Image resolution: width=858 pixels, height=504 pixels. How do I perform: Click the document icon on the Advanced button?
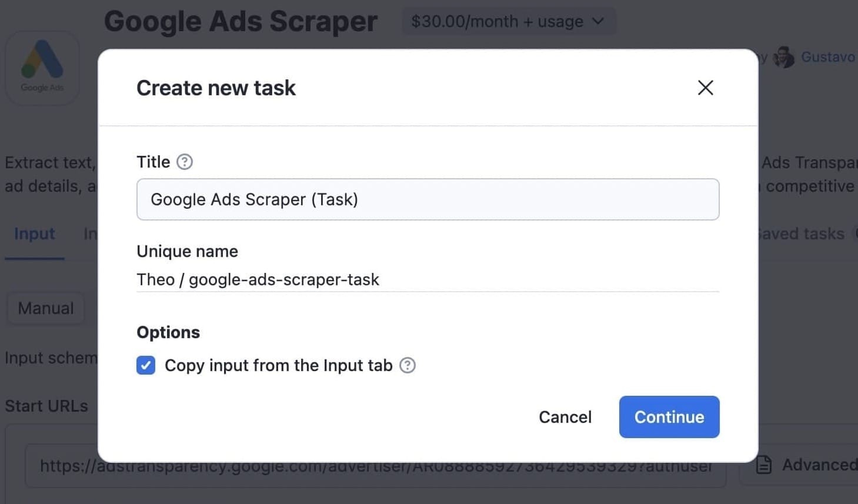[763, 465]
